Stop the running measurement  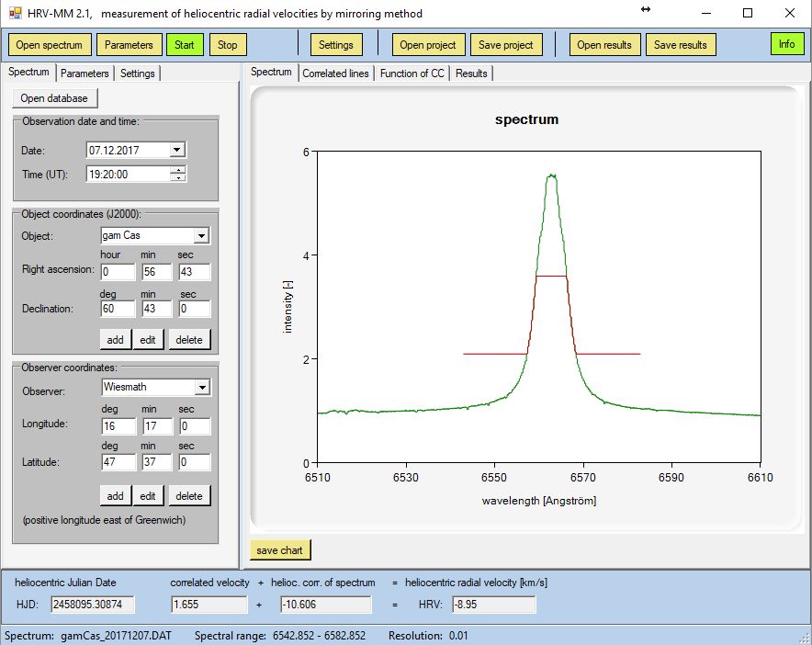click(x=227, y=44)
